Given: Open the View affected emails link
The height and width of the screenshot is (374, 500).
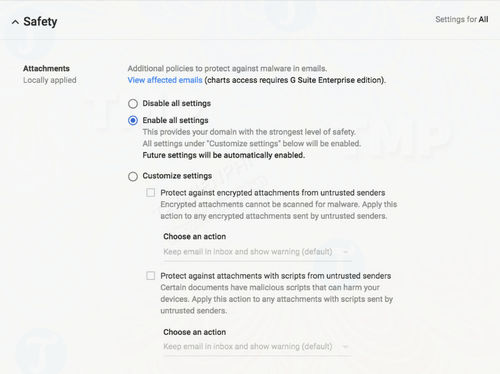Looking at the screenshot, I should (165, 80).
